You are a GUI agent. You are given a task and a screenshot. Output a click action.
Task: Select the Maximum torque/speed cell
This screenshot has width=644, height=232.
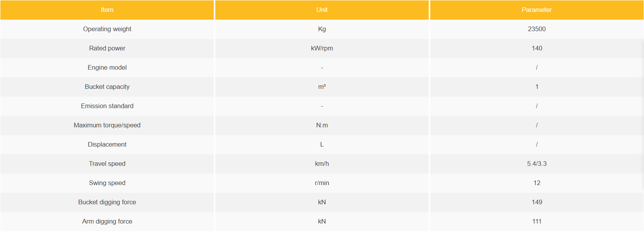[107, 125]
